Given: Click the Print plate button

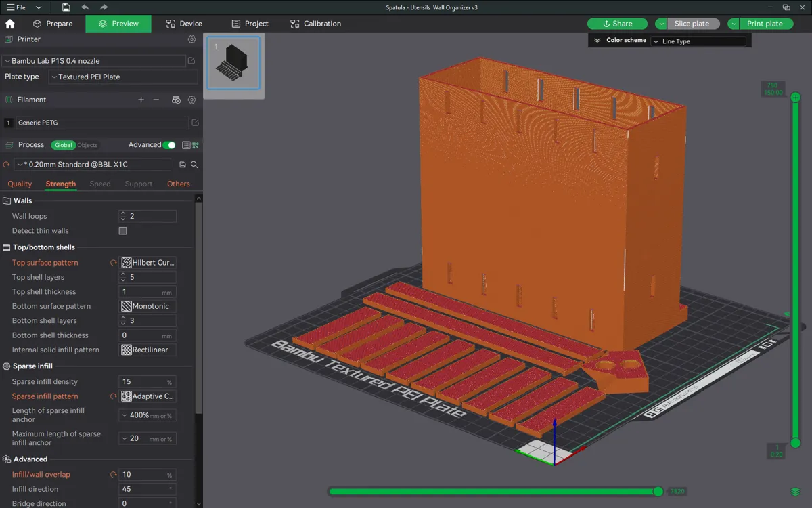Looking at the screenshot, I should [x=767, y=24].
